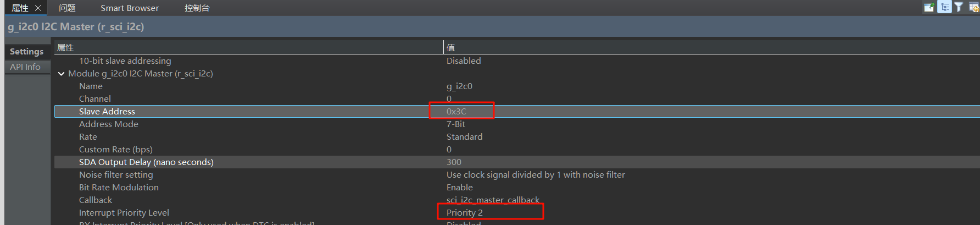Click the Pin to Selection icon

coord(929,7)
